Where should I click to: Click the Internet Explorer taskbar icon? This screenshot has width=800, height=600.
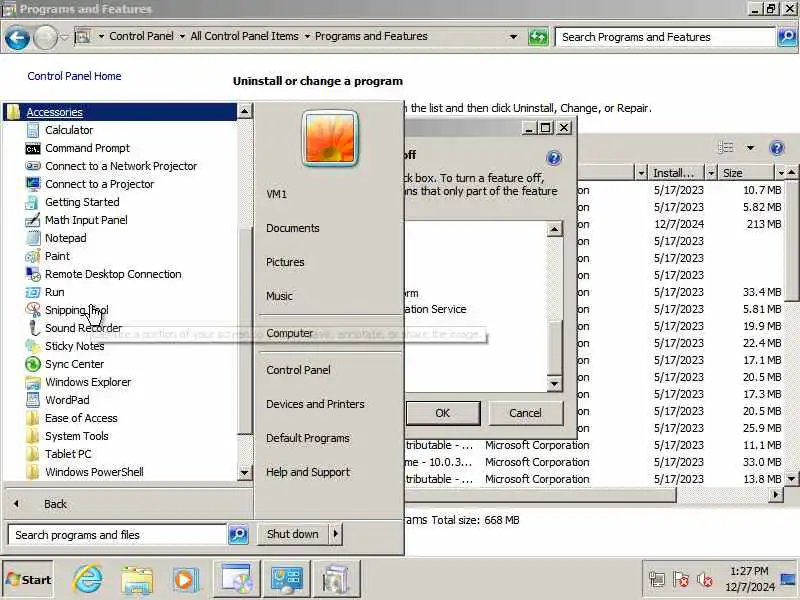tap(88, 579)
